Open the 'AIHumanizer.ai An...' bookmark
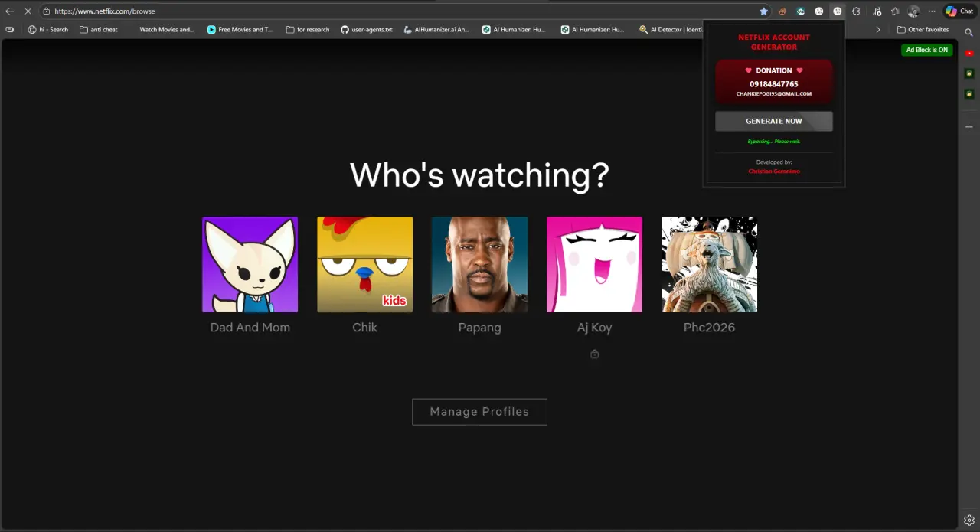 (x=436, y=30)
